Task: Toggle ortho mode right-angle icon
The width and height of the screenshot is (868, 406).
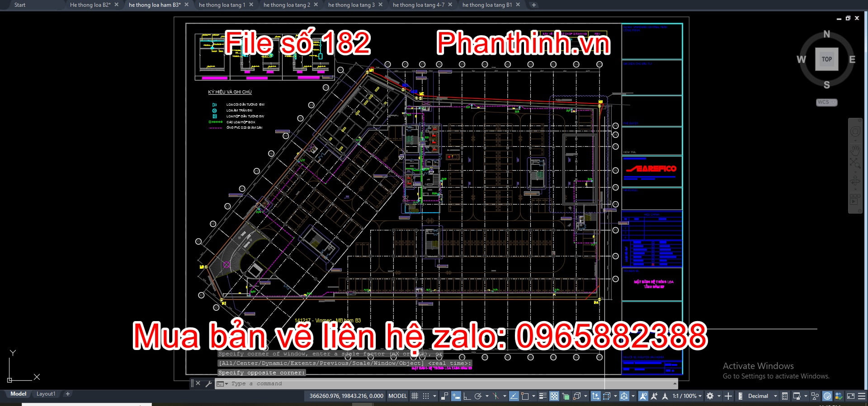Action: coord(467,396)
